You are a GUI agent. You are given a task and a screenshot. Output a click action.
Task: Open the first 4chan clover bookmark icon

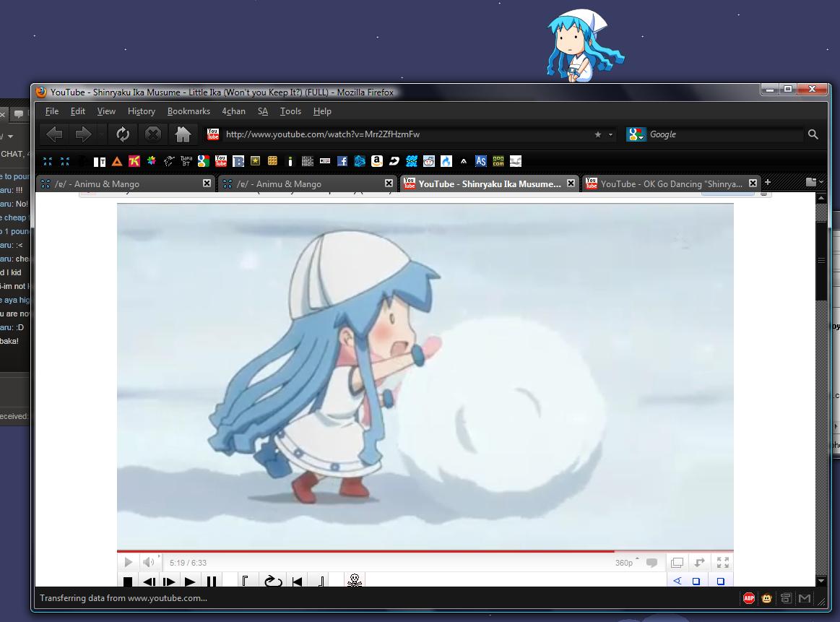click(x=48, y=161)
